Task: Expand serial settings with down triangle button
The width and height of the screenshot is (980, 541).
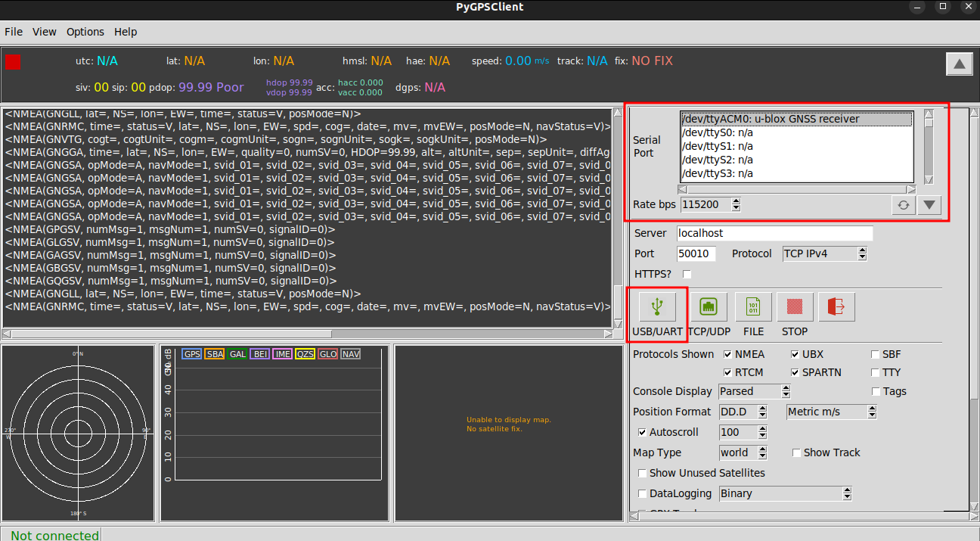Action: click(x=929, y=205)
